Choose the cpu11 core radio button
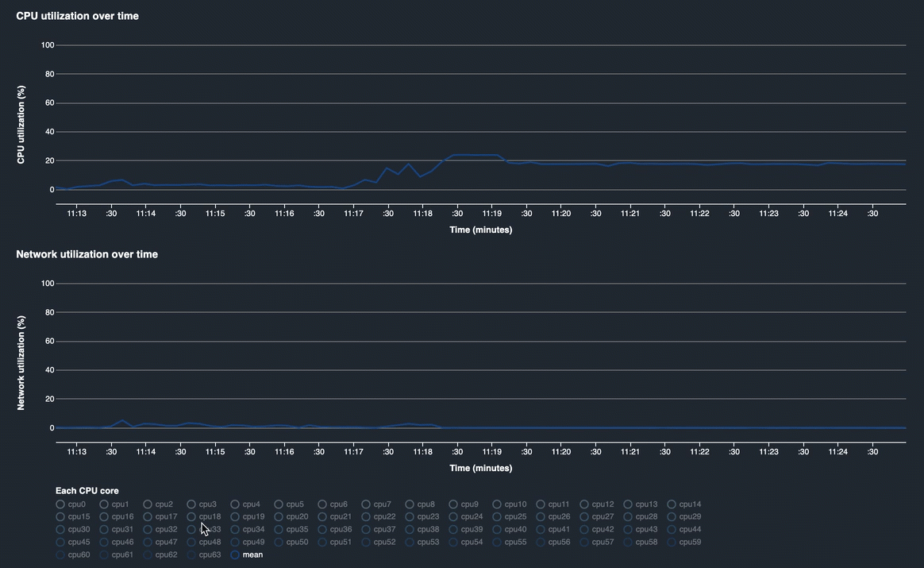The width and height of the screenshot is (924, 568). pos(541,504)
